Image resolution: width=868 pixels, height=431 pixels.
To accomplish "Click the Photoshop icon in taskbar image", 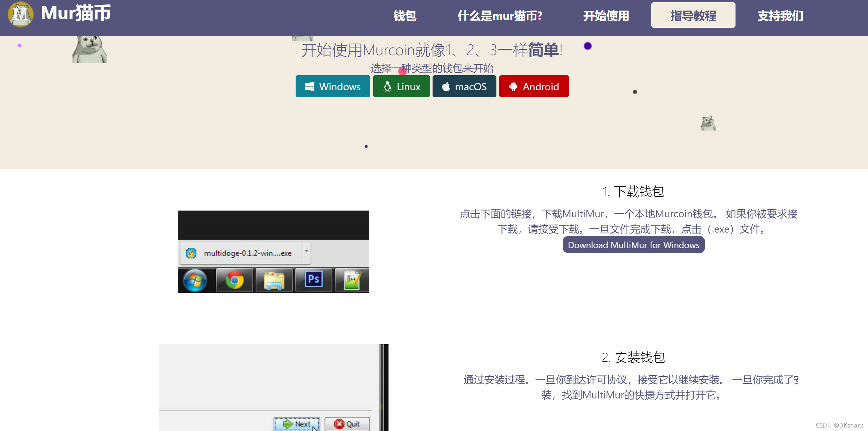I will click(x=313, y=279).
